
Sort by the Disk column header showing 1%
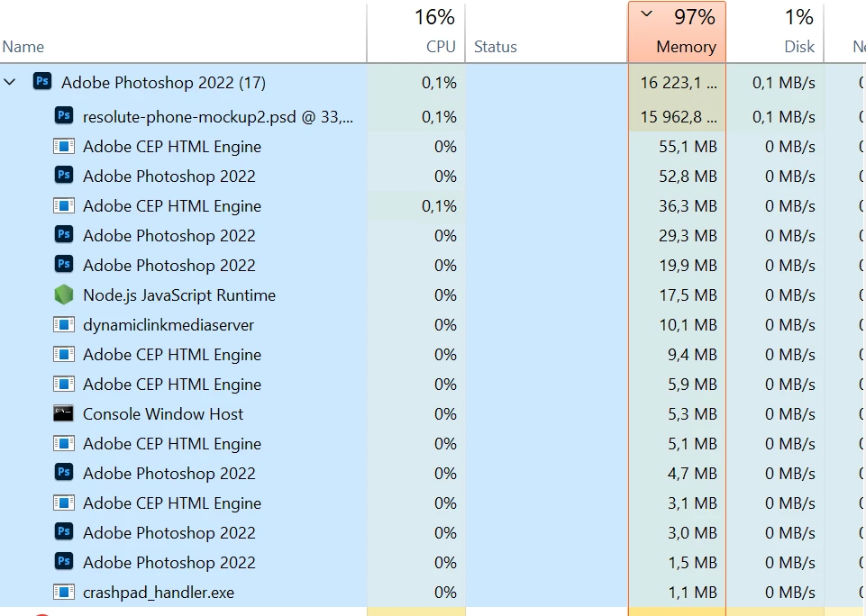tap(775, 32)
